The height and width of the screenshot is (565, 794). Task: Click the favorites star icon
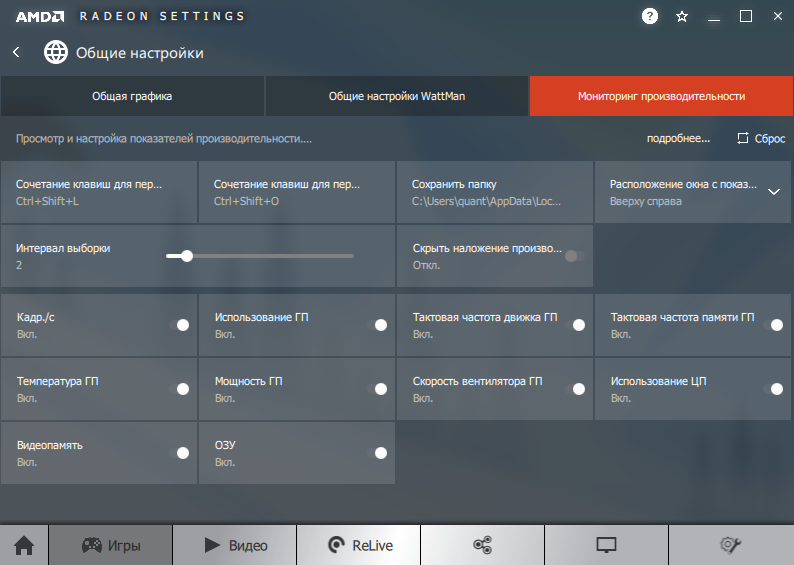[x=682, y=16]
